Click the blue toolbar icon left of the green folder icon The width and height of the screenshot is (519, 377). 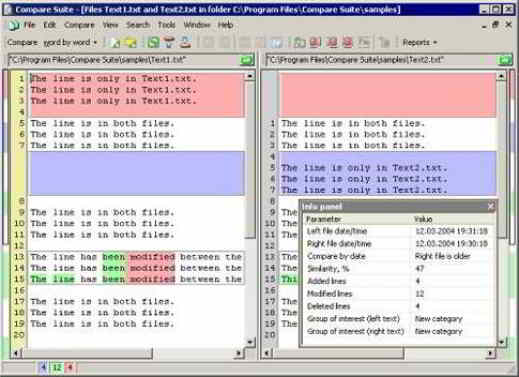point(276,43)
